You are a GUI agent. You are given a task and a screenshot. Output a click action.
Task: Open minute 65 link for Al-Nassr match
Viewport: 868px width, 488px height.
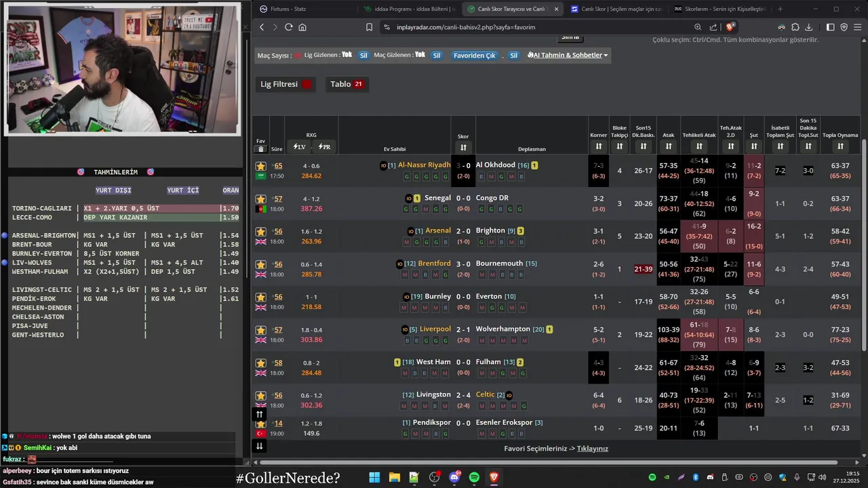click(278, 166)
